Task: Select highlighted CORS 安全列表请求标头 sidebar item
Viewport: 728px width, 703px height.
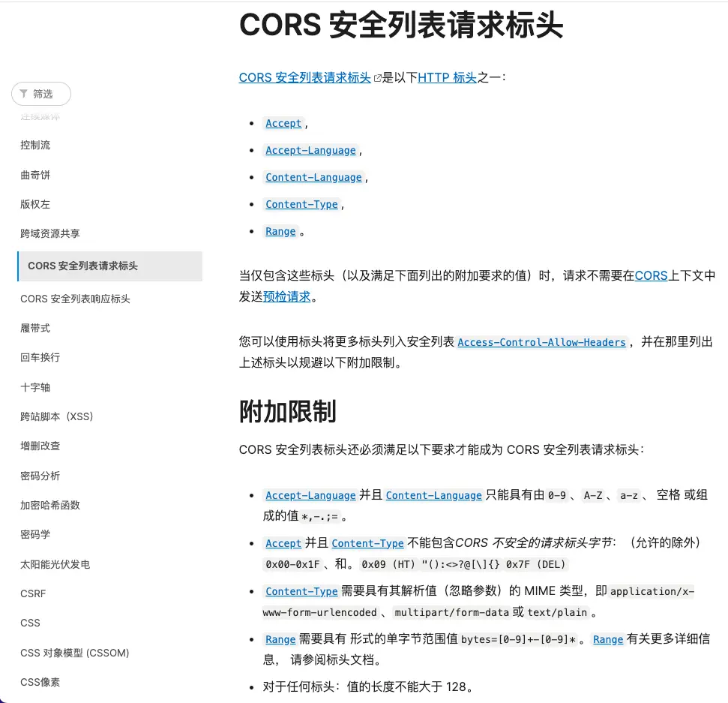Action: pyautogui.click(x=110, y=266)
